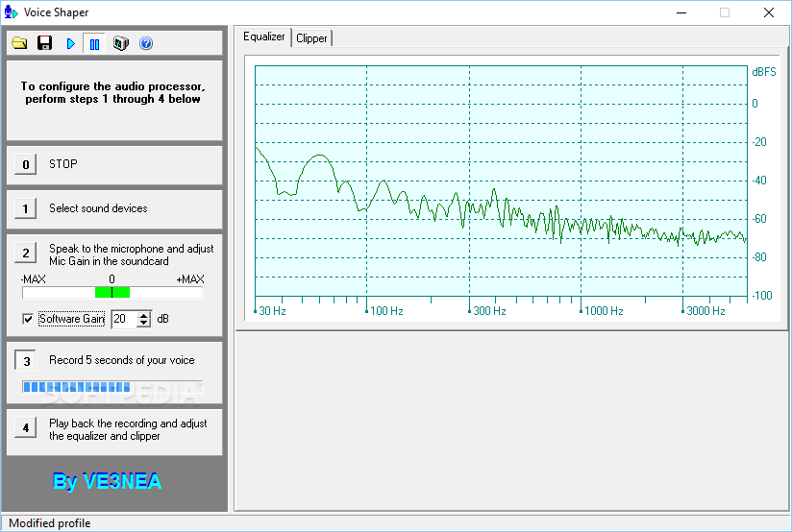This screenshot has width=792, height=532.
Task: Save the profile with the floppy disk icon
Action: (44, 43)
